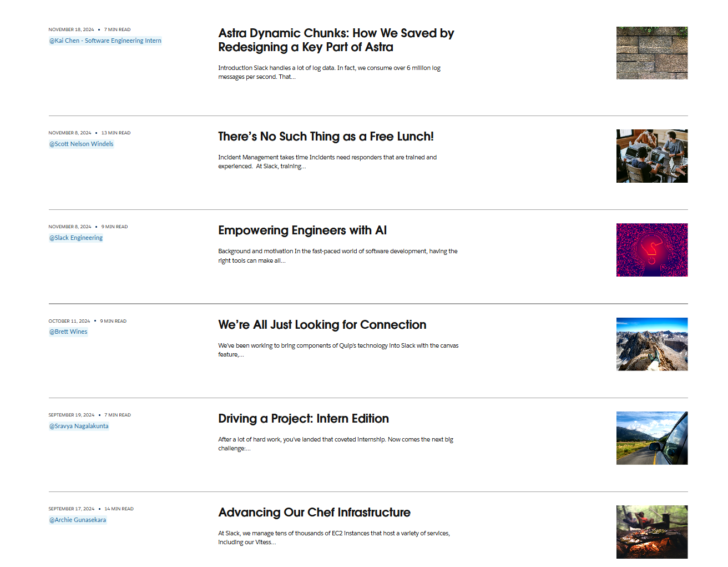Click the stone wall thumbnail image
The width and height of the screenshot is (728, 567).
[x=651, y=53]
